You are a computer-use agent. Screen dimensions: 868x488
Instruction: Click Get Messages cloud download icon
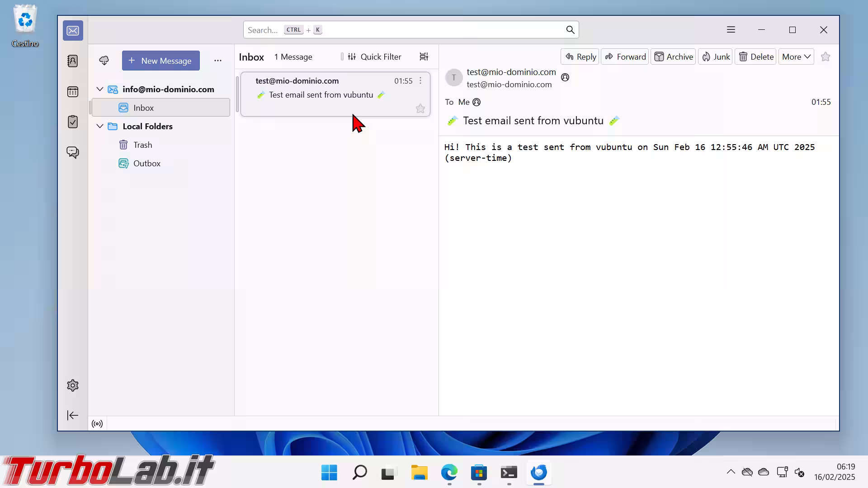104,61
